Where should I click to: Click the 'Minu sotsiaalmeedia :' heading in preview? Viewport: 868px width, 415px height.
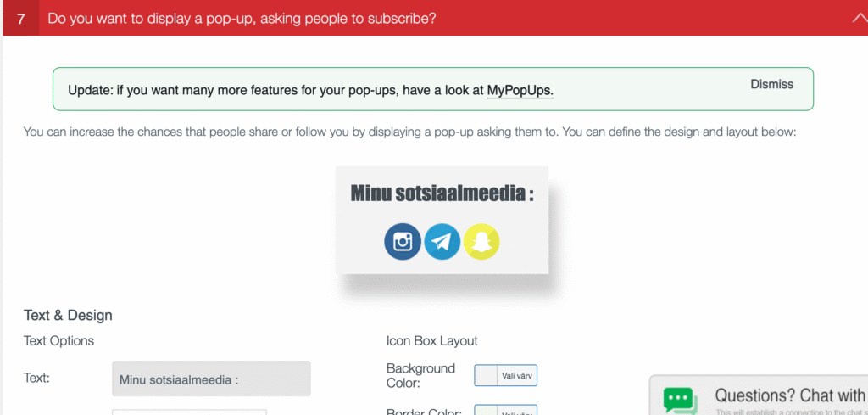pyautogui.click(x=442, y=193)
